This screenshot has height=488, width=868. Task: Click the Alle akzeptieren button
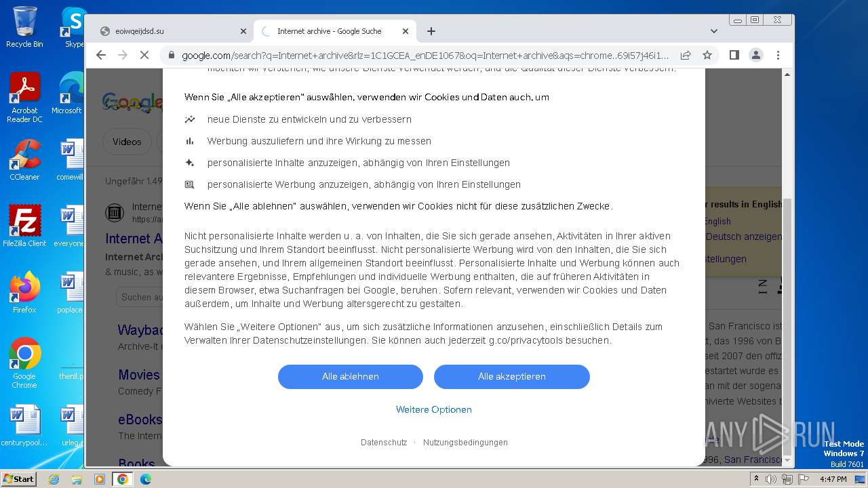512,377
